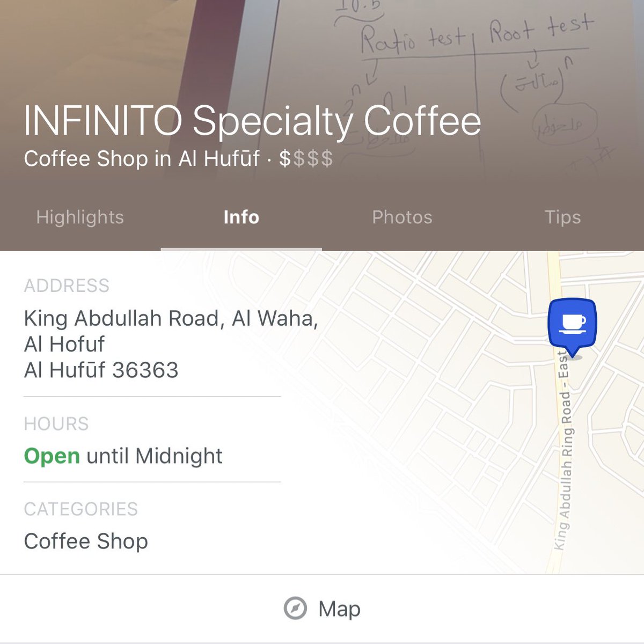
Task: Tap the King Abdullah Ring Road map label
Action: 563,451
